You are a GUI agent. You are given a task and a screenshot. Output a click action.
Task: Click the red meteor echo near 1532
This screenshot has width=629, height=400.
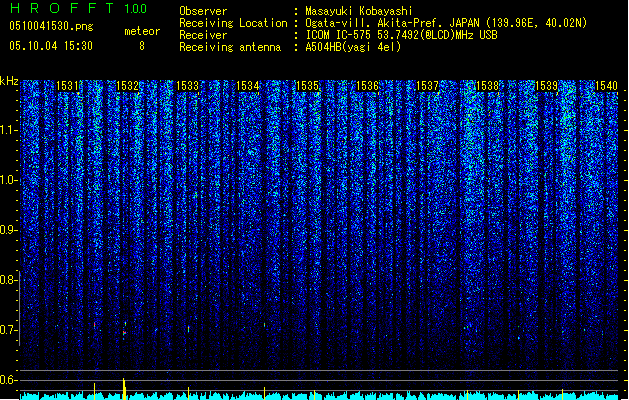coord(124,333)
